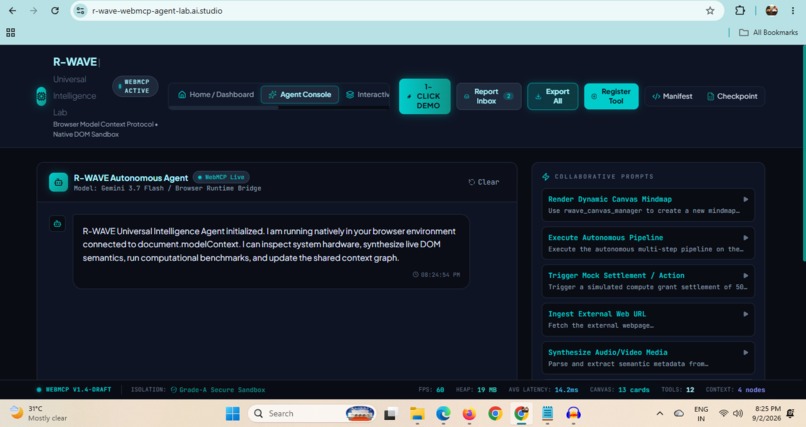The image size is (806, 427).
Task: Open Microsoft Edge from taskbar
Action: tap(443, 413)
